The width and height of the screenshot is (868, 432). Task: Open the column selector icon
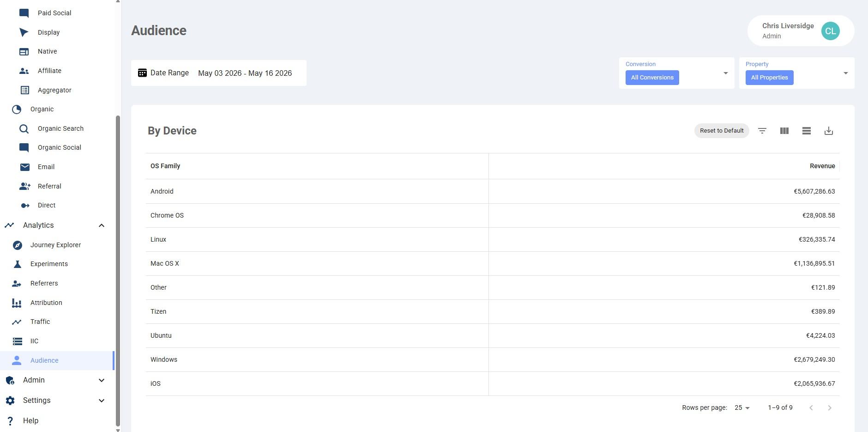point(784,131)
